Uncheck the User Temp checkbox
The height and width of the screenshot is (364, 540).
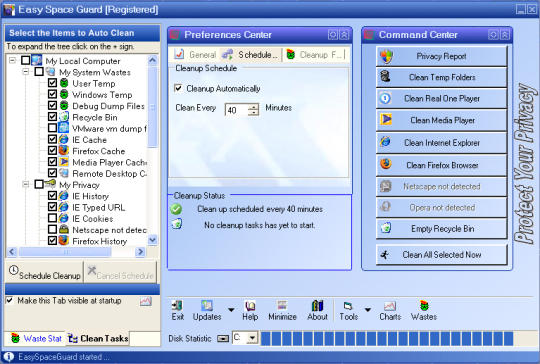point(52,83)
